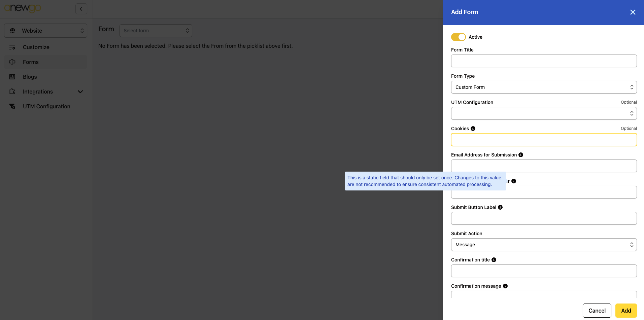Image resolution: width=644 pixels, height=320 pixels.
Task: Collapse the sidebar with the chevron button
Action: (x=81, y=9)
